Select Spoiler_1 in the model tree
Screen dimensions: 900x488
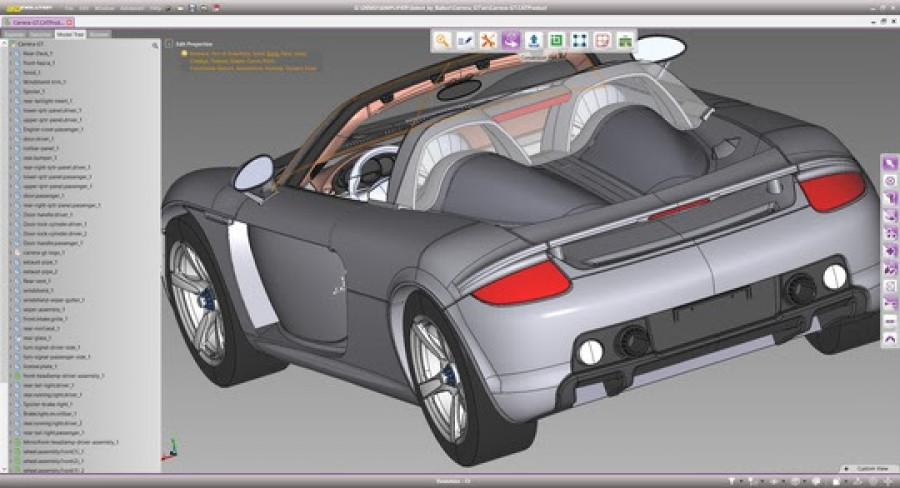34,91
